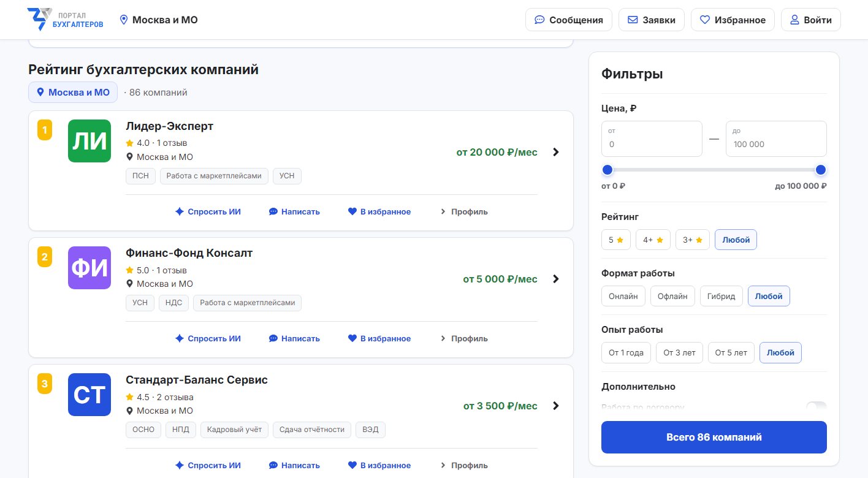The image size is (868, 478).
Task: Open the Лидер-Эксперт company title
Action: (170, 126)
